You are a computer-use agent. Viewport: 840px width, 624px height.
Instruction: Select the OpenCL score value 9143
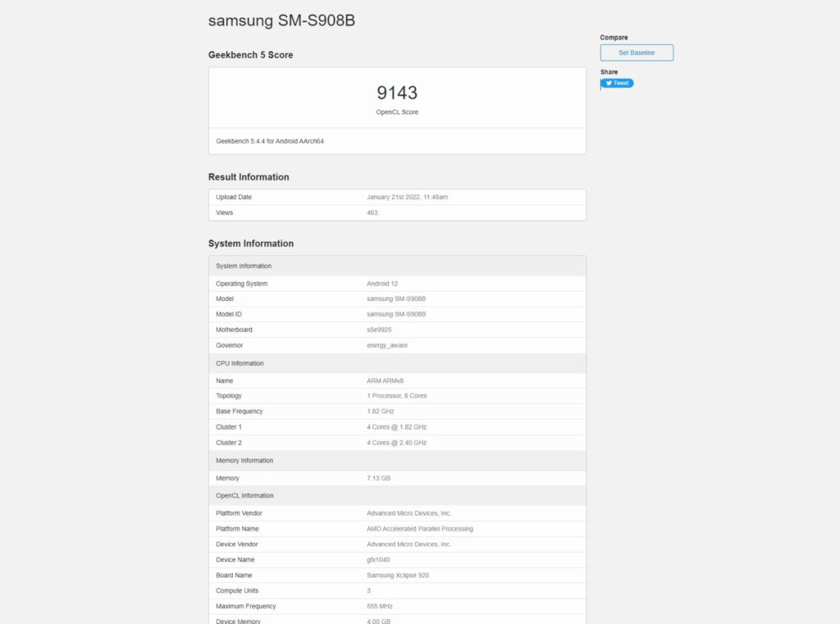(x=397, y=93)
